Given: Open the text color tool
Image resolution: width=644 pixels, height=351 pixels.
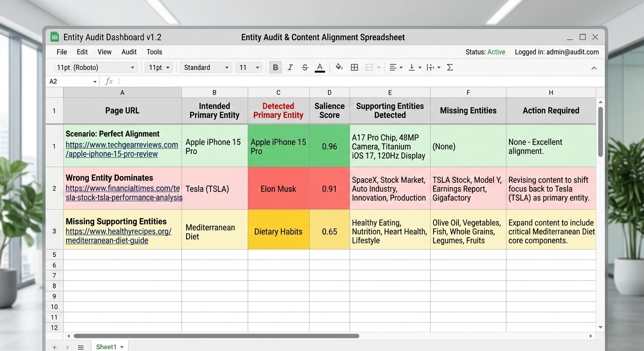Looking at the screenshot, I should [x=320, y=67].
